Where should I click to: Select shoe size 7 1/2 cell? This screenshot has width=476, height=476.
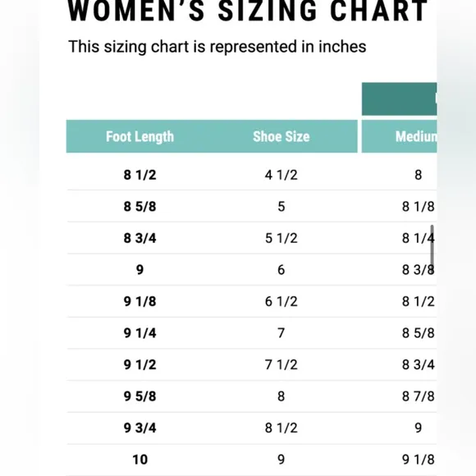(x=281, y=364)
